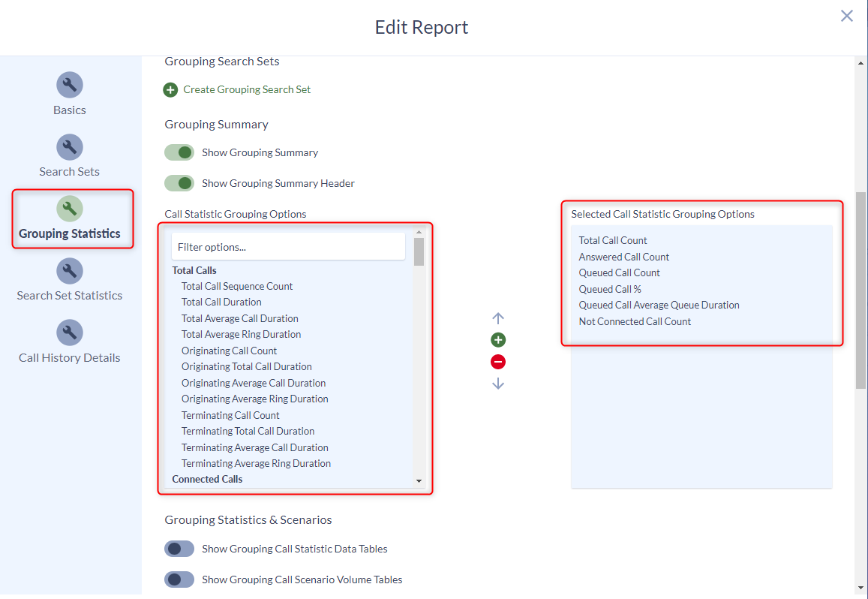The width and height of the screenshot is (868, 599).
Task: Click the Basics wrench icon
Action: (69, 85)
